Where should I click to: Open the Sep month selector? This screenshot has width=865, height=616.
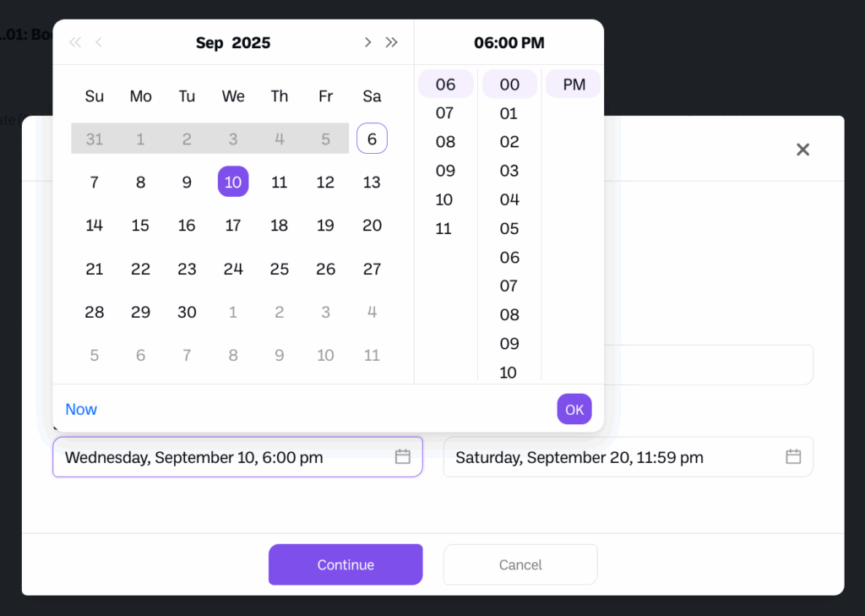[x=209, y=43]
